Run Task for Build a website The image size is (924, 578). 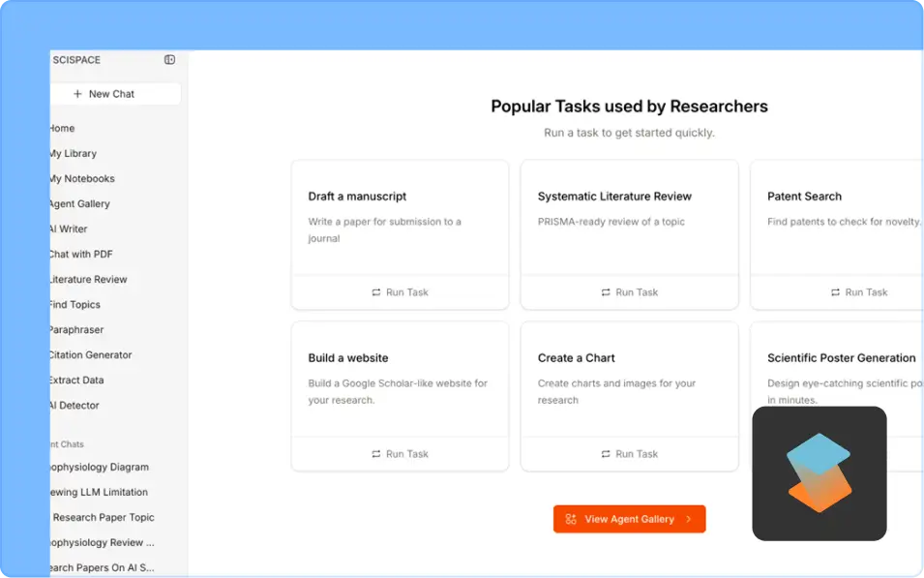(x=401, y=454)
